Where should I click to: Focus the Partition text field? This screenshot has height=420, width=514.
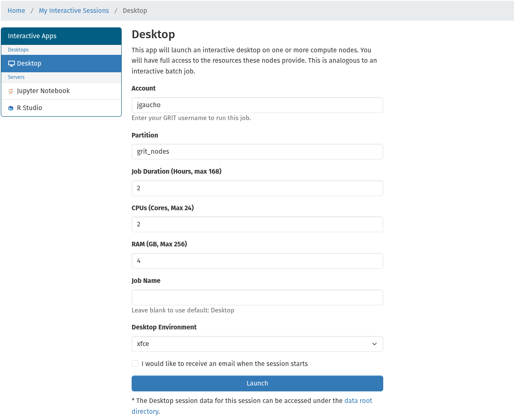(x=257, y=152)
